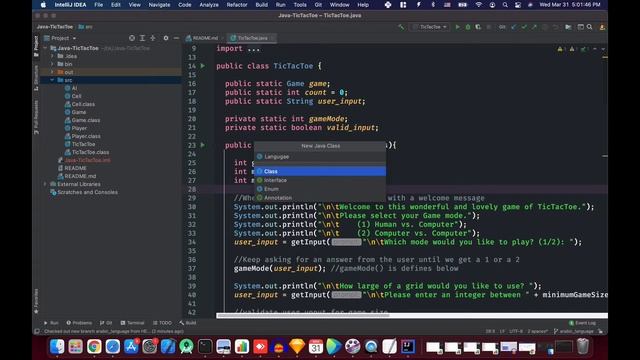This screenshot has height=360, width=640.
Task: Open the Problems tool window
Action: [x=79, y=323]
